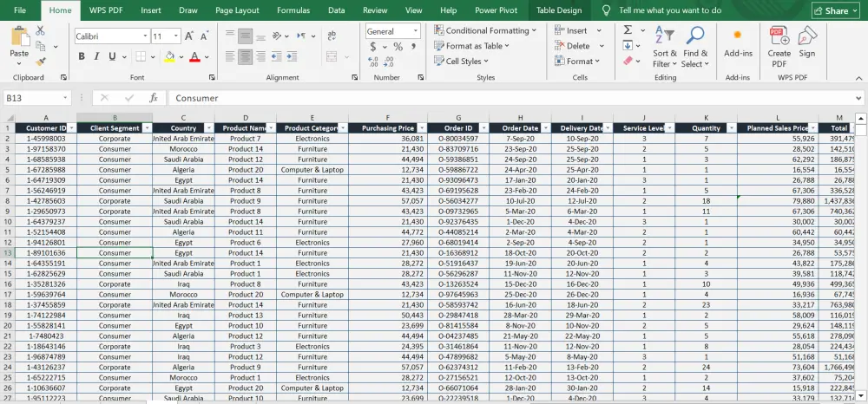Click the Format cells button
Image resolution: width=868 pixels, height=404 pixels.
(578, 62)
